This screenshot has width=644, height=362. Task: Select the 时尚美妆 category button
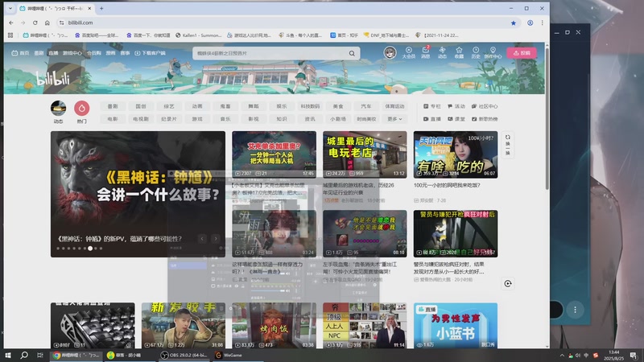pyautogui.click(x=366, y=119)
